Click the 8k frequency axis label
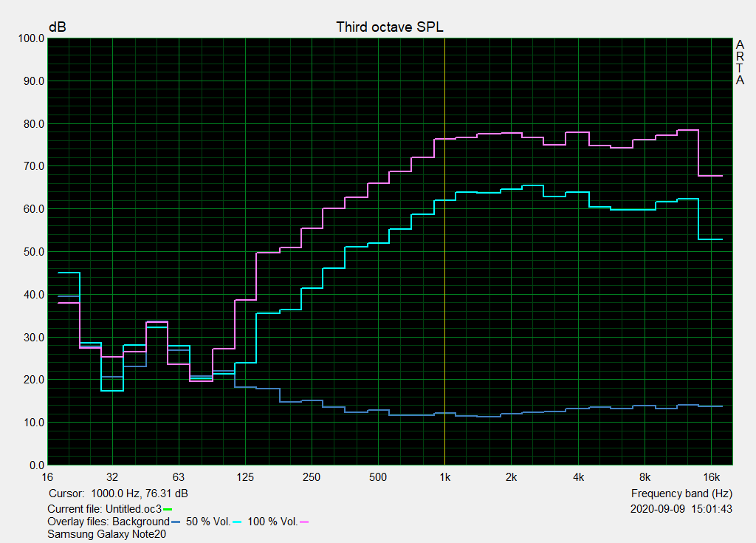The height and width of the screenshot is (543, 756). click(x=645, y=477)
